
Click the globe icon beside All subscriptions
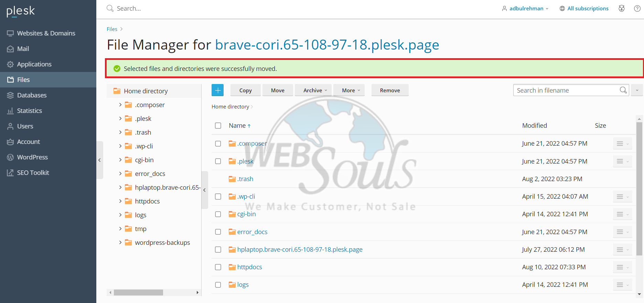(x=562, y=8)
